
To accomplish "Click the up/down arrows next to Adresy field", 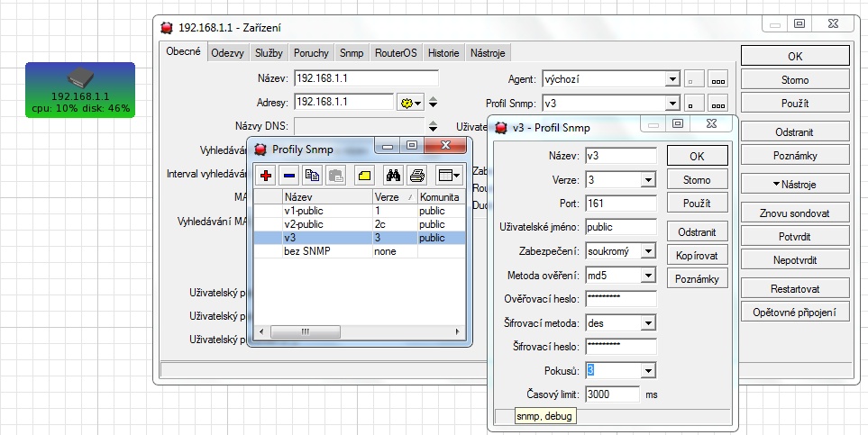I will [x=434, y=103].
